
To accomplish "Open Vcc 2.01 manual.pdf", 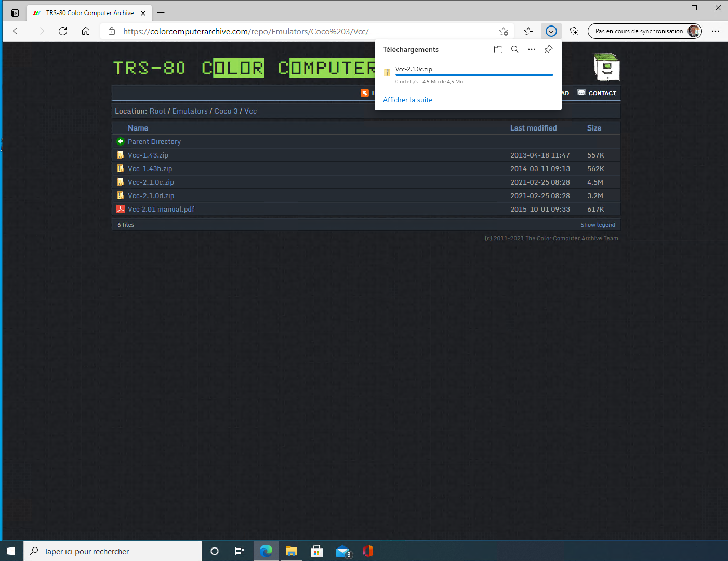I will click(161, 209).
